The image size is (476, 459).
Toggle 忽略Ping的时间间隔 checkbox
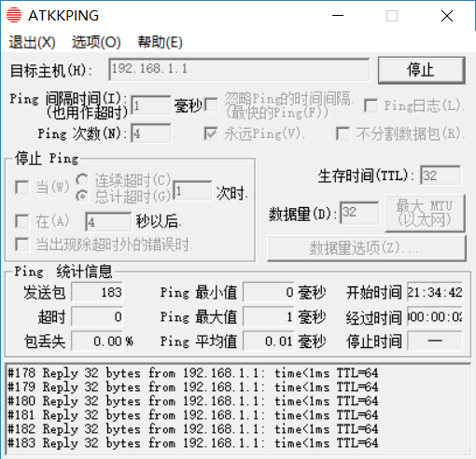tap(211, 104)
